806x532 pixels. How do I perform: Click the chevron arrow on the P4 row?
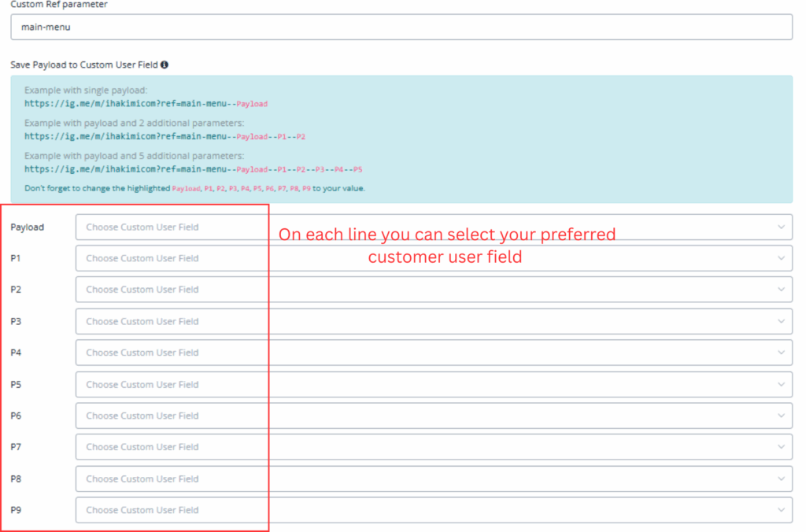[x=781, y=353]
